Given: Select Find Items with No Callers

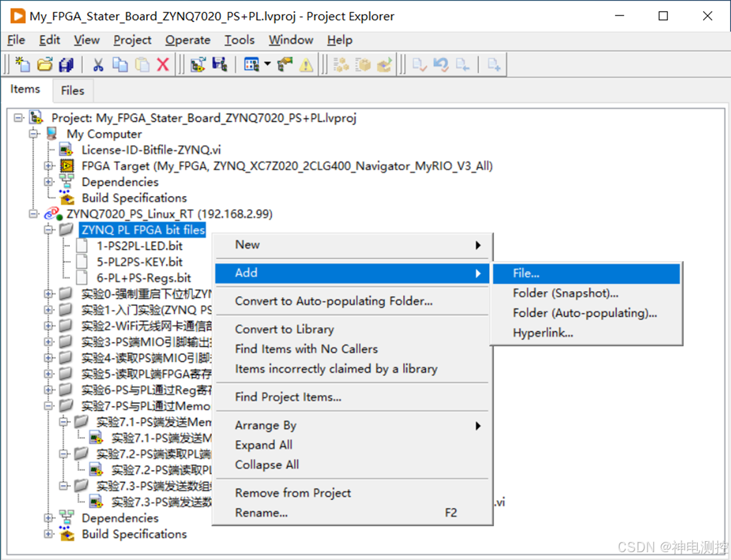Looking at the screenshot, I should coord(352,349).
